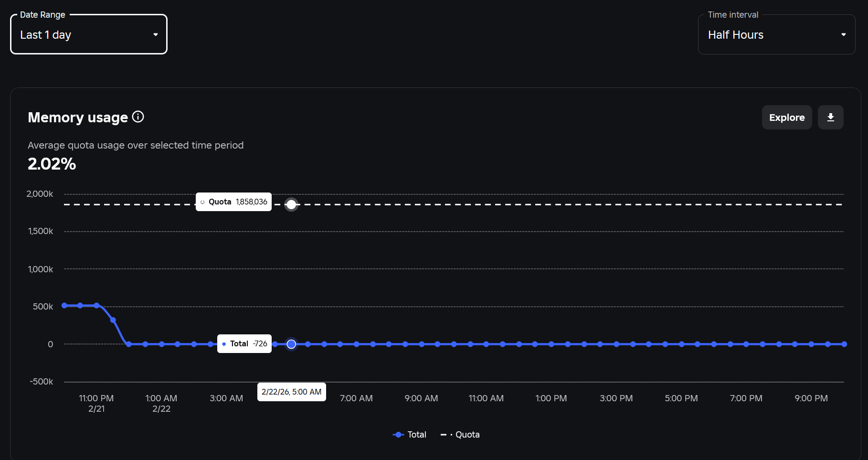Toggle the Total series in the legend
868x460 pixels.
click(x=409, y=435)
